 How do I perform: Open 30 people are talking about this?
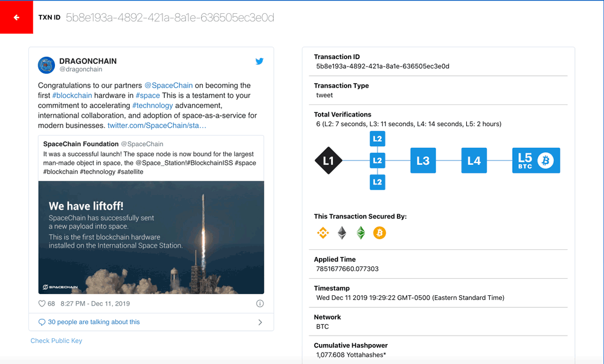point(94,322)
